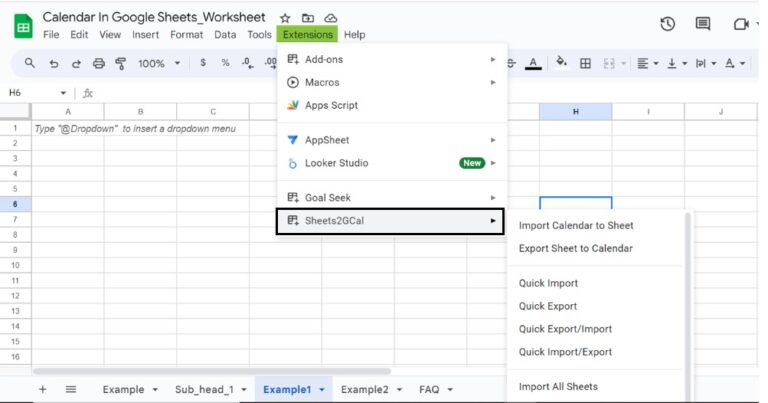Click the move to folder icon
Screen dimensions: 768x403
click(x=308, y=18)
